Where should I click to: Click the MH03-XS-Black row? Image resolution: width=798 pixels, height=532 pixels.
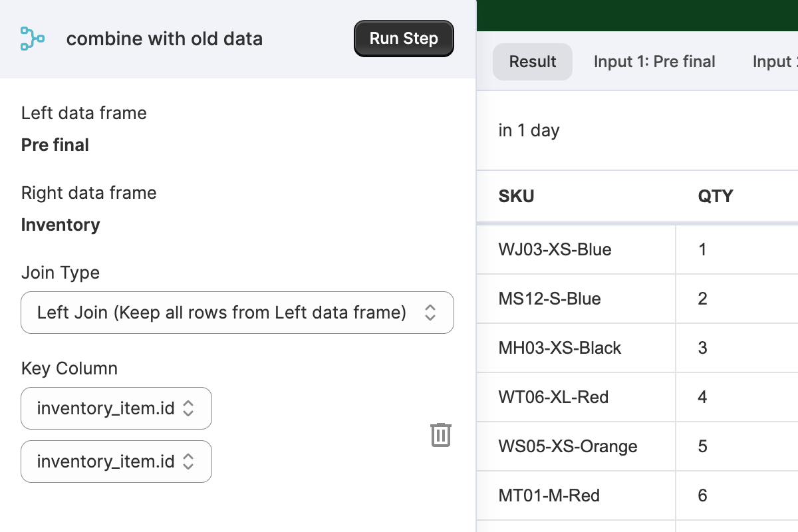559,348
